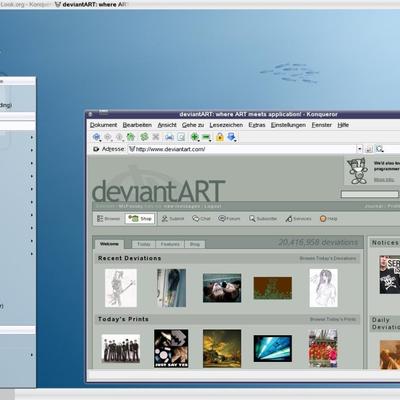
Task: Click the black t-shirt image under Notices
Action: coord(389,275)
